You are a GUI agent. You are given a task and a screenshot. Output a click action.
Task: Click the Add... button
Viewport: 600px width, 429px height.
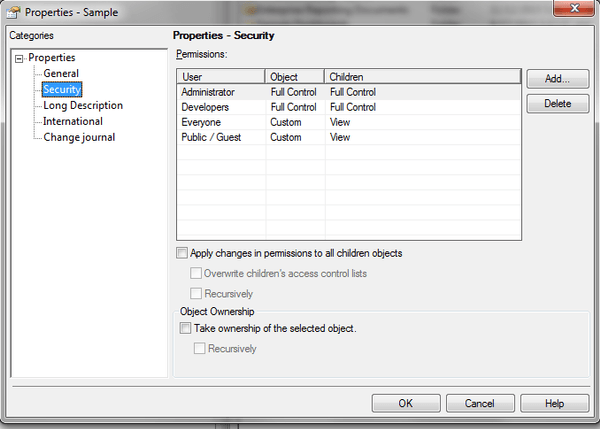[558, 79]
